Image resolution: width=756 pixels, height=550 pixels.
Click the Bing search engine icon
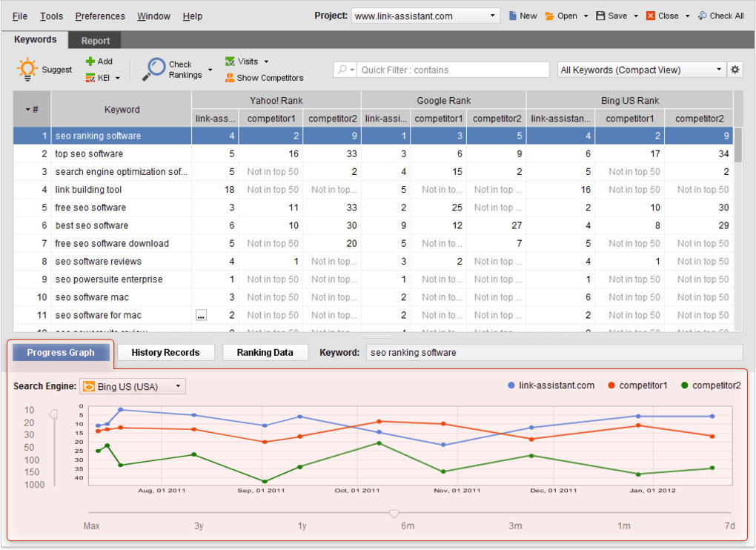(x=89, y=387)
